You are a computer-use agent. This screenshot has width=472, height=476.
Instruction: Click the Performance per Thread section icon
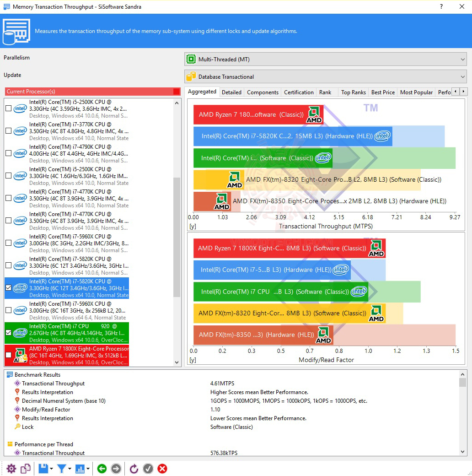point(10,444)
